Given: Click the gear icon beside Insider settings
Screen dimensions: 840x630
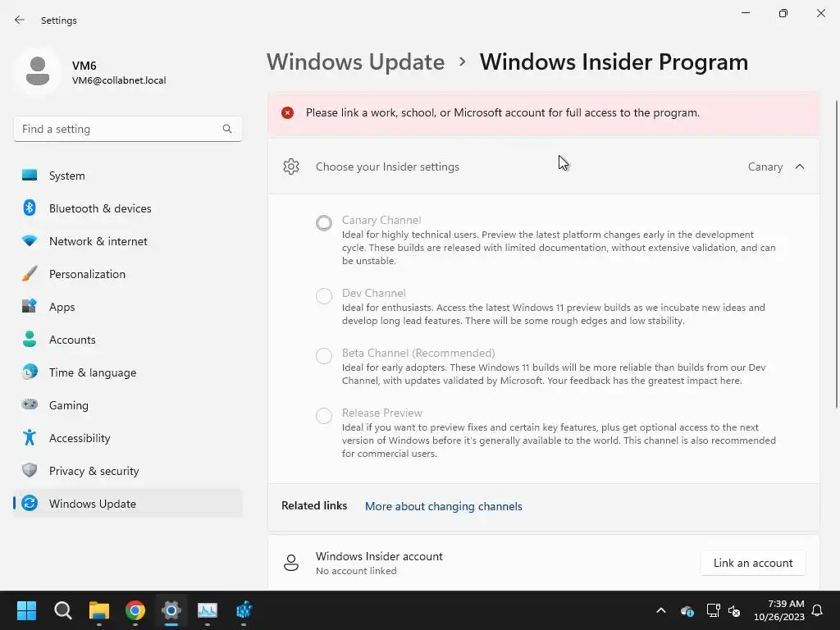Looking at the screenshot, I should pyautogui.click(x=291, y=167).
